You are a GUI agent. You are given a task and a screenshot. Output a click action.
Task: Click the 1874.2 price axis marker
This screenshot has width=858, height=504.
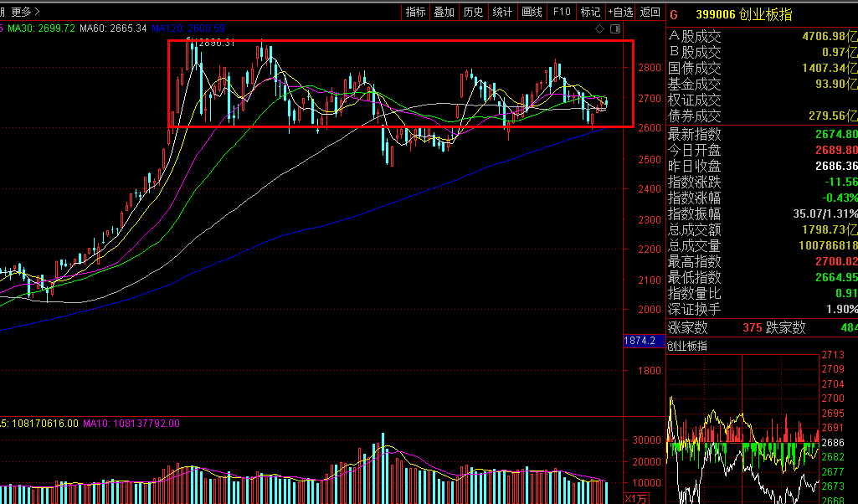[641, 342]
